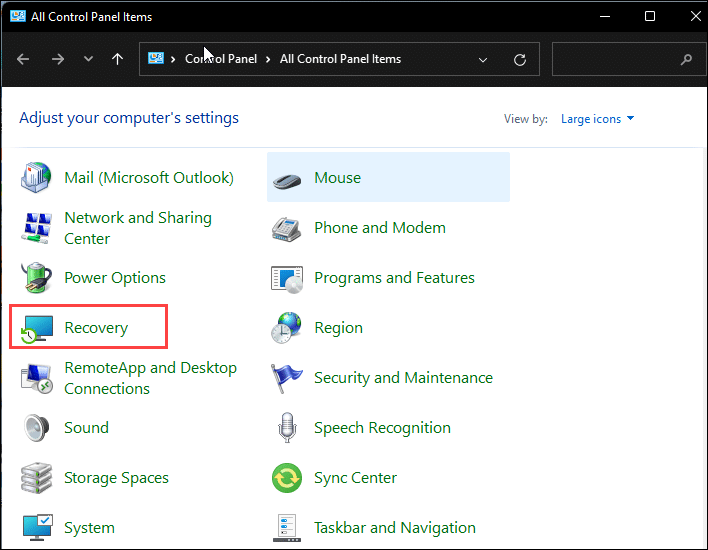The height and width of the screenshot is (550, 708).
Task: Open Power Options battery icon
Action: click(x=37, y=277)
